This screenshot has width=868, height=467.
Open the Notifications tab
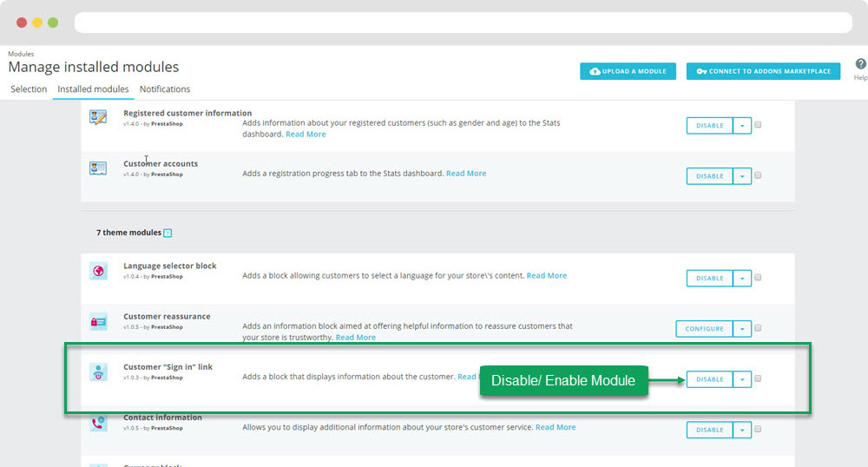tap(165, 89)
